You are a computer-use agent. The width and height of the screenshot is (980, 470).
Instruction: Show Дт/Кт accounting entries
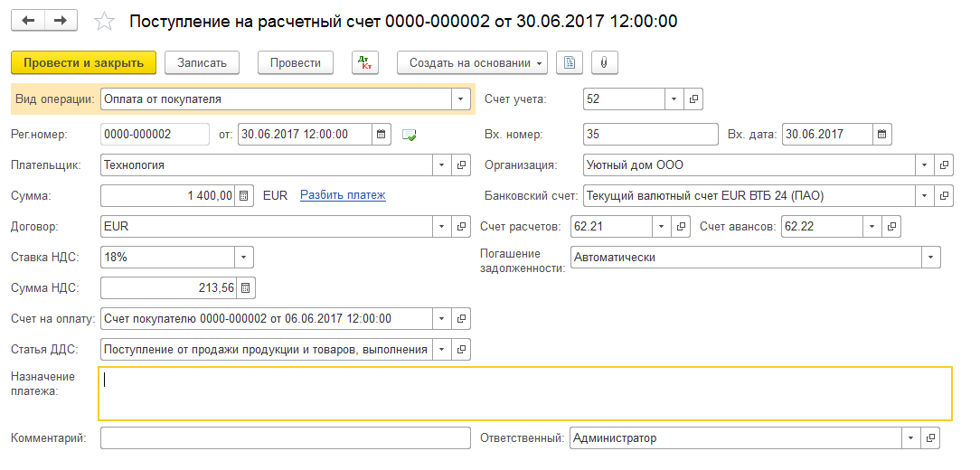(365, 62)
